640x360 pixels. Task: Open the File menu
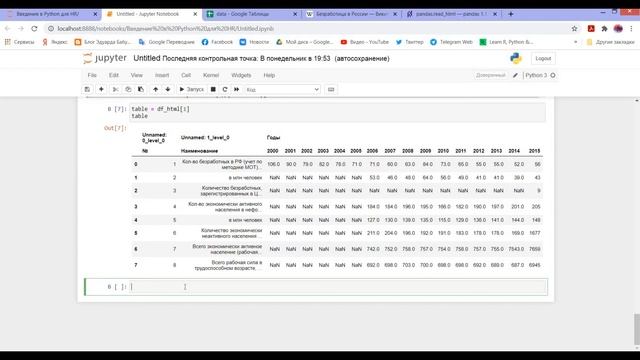[92, 75]
